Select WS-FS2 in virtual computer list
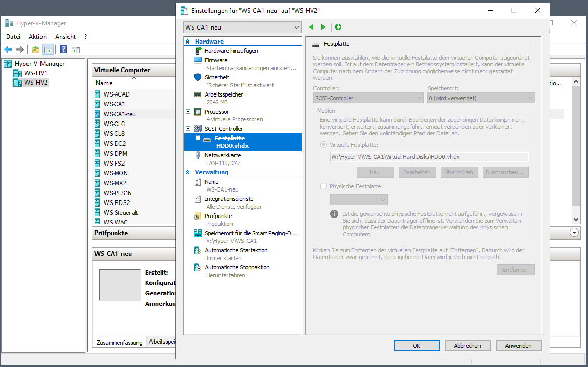 click(114, 163)
